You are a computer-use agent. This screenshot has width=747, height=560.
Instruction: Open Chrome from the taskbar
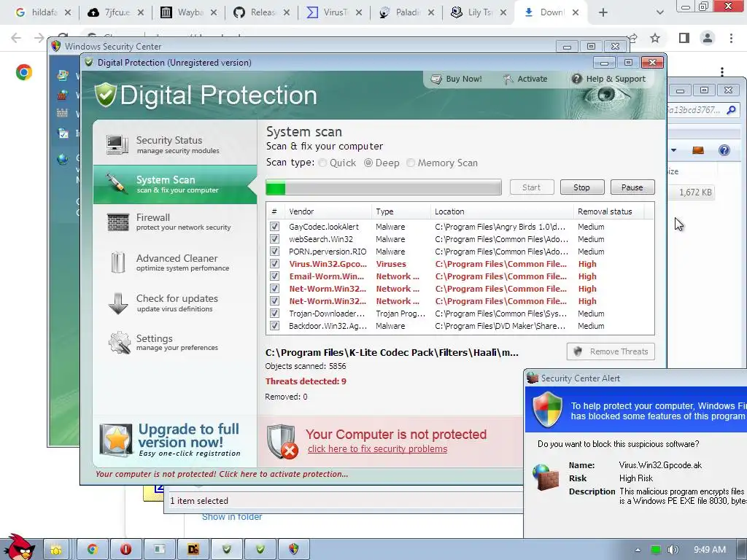93,549
